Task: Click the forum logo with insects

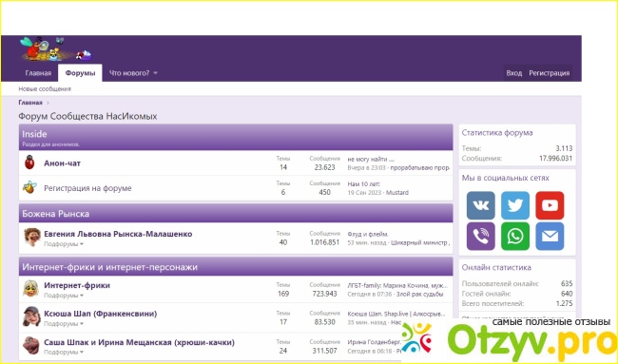Action: 56,49
